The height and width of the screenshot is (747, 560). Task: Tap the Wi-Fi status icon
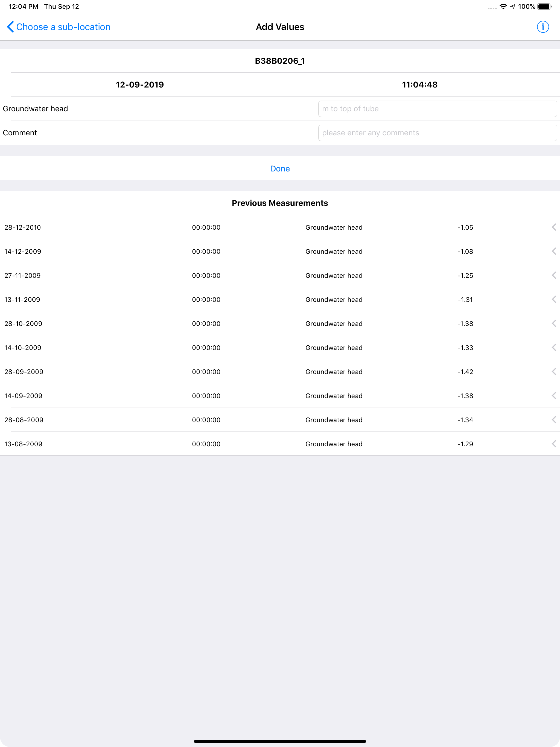[503, 6]
